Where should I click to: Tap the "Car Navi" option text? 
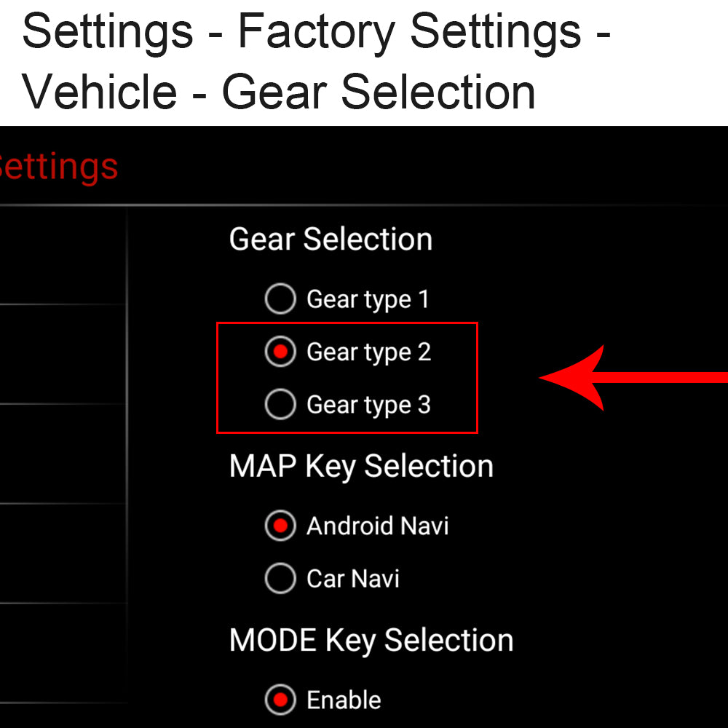pos(353,579)
